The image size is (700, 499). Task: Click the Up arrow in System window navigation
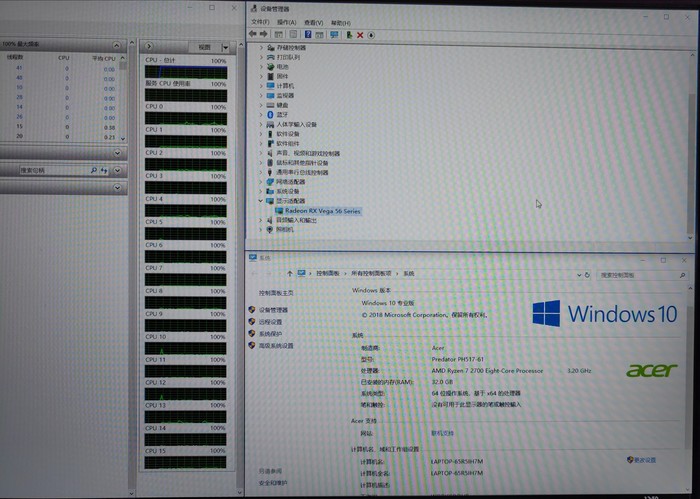(289, 274)
